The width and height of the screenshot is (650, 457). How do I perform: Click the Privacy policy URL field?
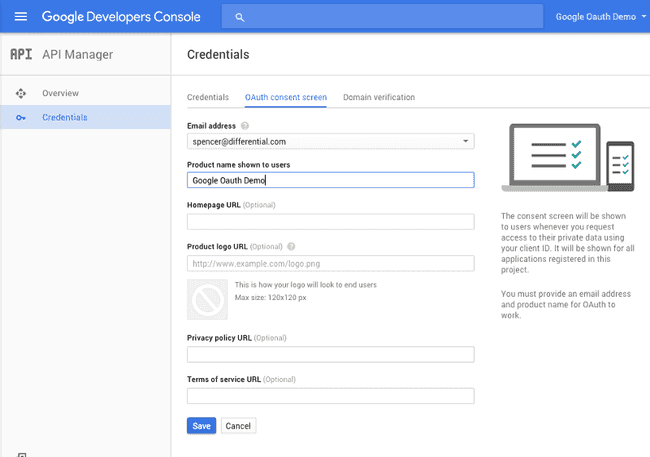(x=330, y=355)
